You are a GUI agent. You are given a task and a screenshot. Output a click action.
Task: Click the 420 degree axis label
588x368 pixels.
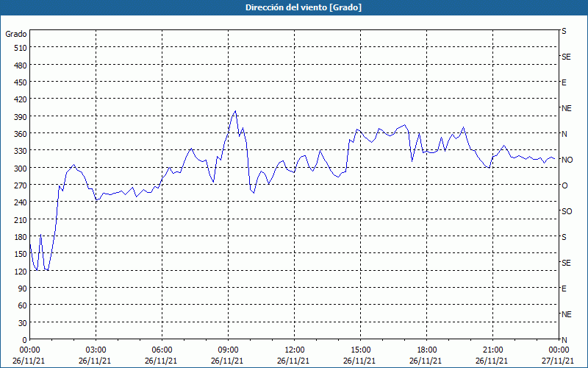pos(21,99)
